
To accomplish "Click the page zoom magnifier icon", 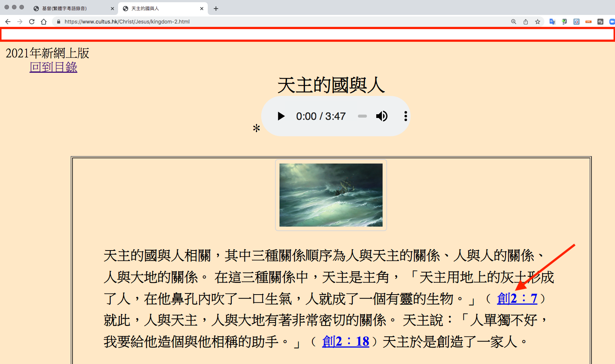I will 513,22.
